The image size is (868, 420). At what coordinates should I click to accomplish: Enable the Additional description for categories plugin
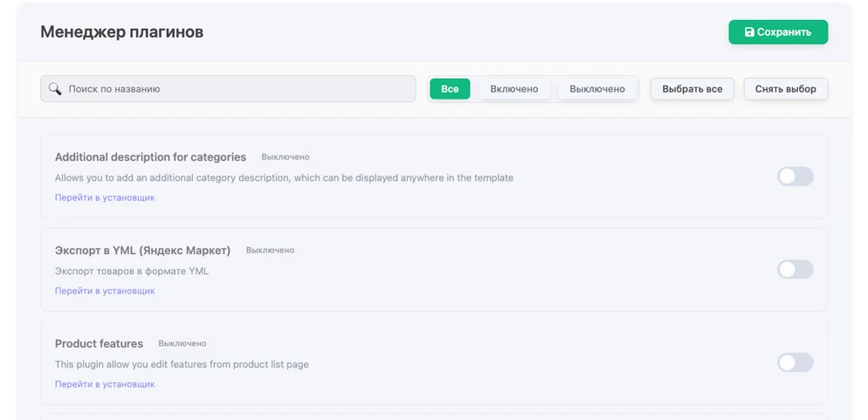coord(795,176)
